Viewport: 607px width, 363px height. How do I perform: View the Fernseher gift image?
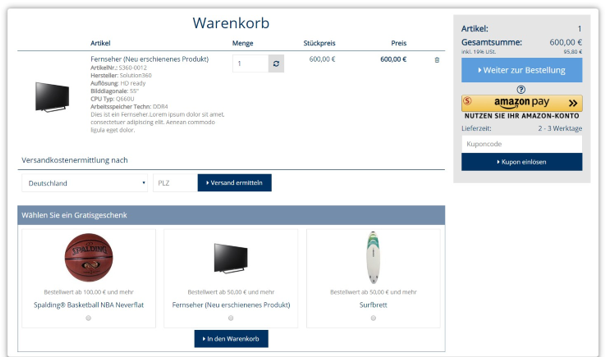coord(231,258)
